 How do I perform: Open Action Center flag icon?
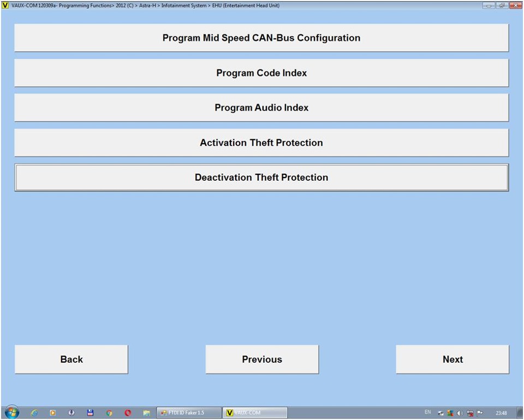480,413
